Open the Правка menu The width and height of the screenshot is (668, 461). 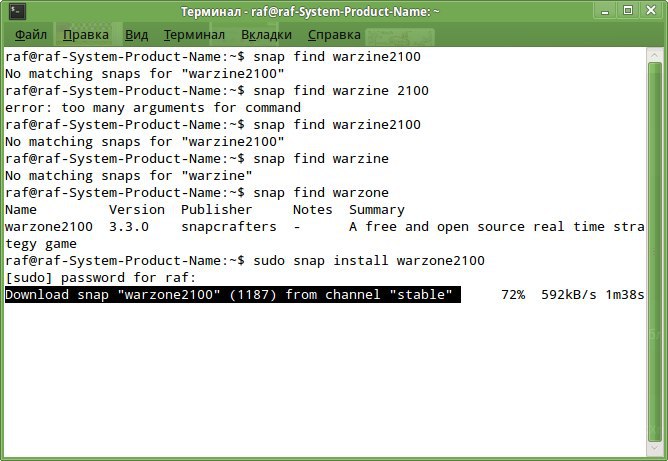coord(86,35)
